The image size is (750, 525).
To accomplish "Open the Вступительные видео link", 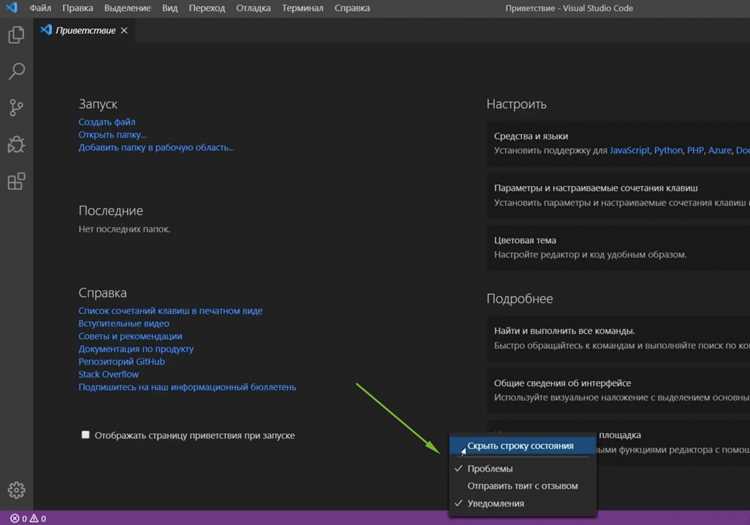I will (124, 323).
